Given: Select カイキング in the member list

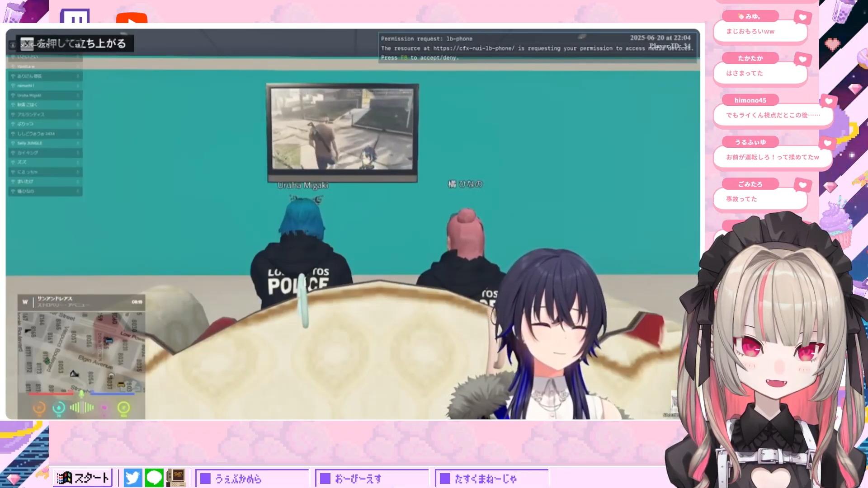Looking at the screenshot, I should point(45,153).
